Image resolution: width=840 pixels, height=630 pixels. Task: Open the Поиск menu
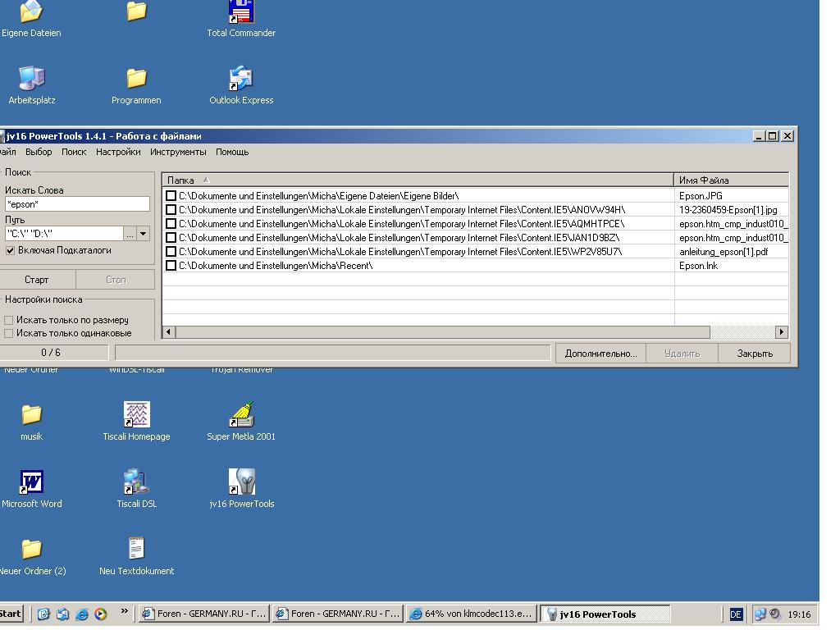[x=74, y=152]
